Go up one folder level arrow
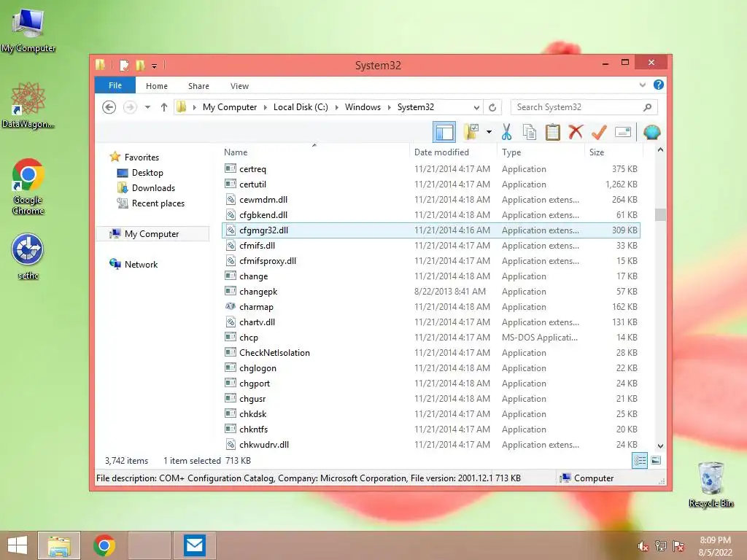 164,107
